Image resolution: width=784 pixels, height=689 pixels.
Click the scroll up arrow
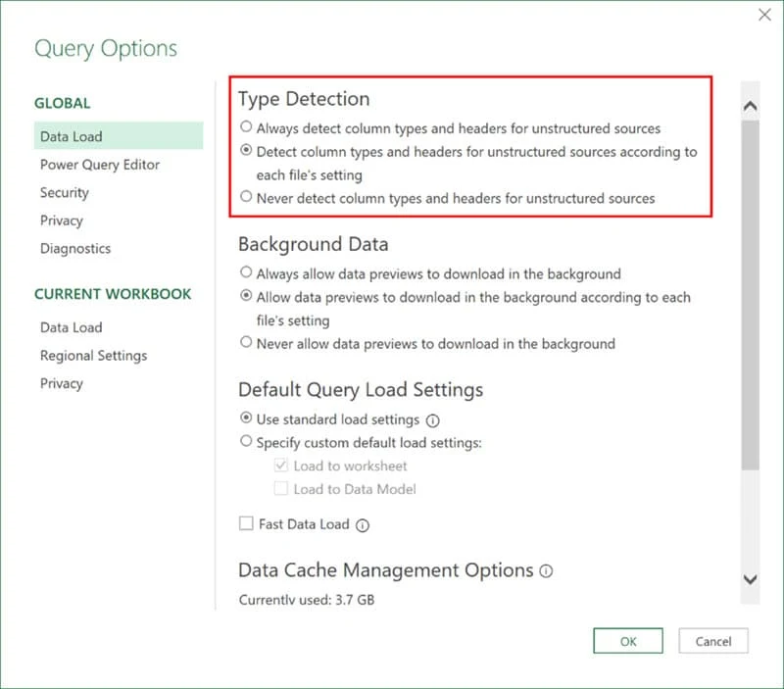pyautogui.click(x=750, y=106)
